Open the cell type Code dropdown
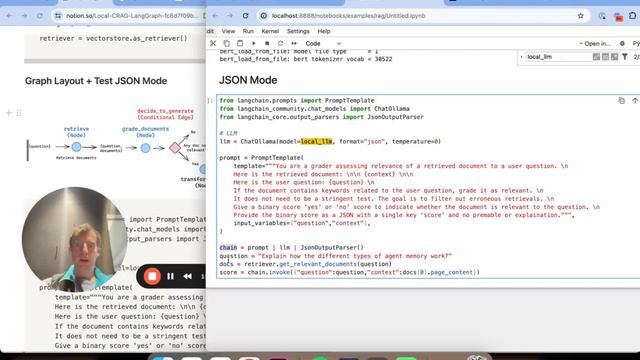Image resolution: width=640 pixels, height=360 pixels. tap(322, 43)
